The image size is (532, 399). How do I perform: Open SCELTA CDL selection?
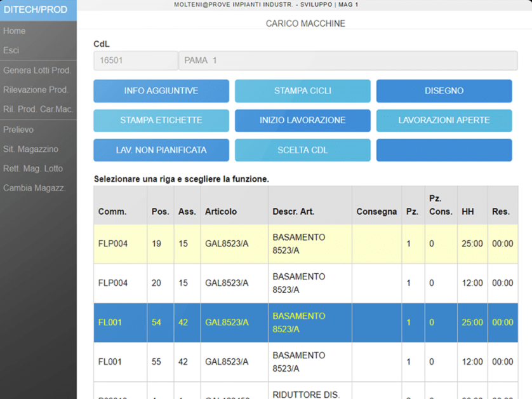(x=302, y=151)
